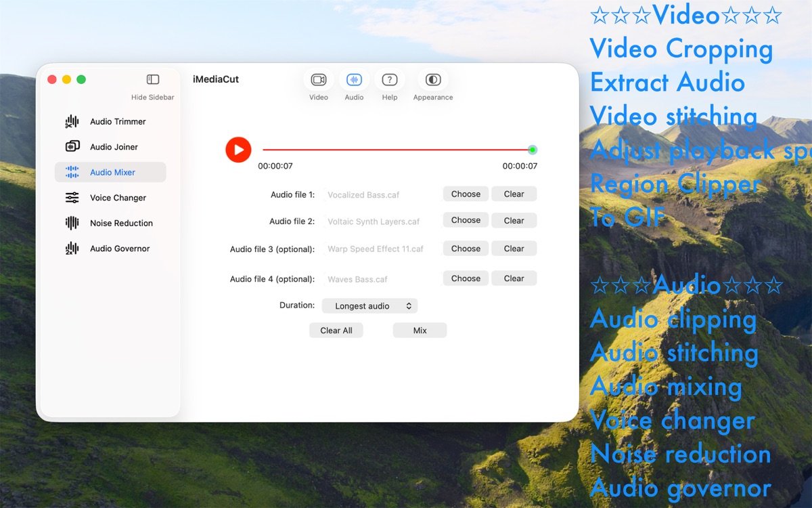Switch to Video mode in toolbar
The image size is (812, 508).
point(318,80)
